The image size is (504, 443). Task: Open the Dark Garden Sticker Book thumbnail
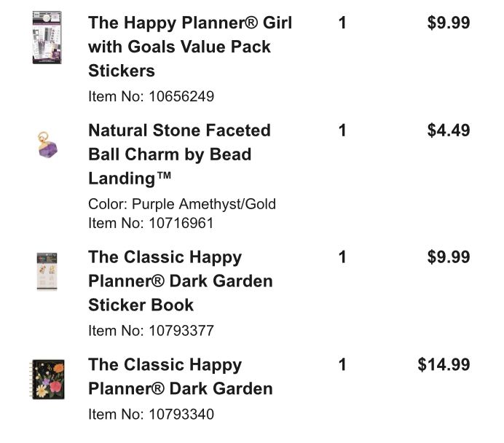47,271
